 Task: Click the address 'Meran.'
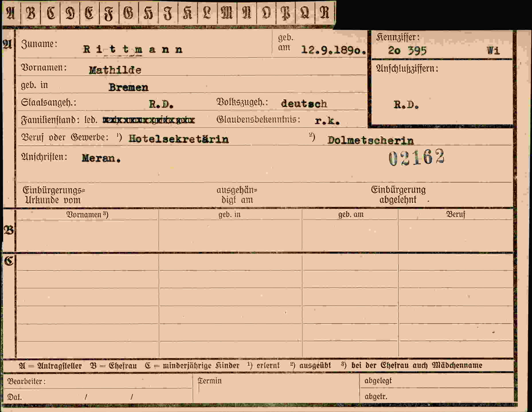point(101,158)
